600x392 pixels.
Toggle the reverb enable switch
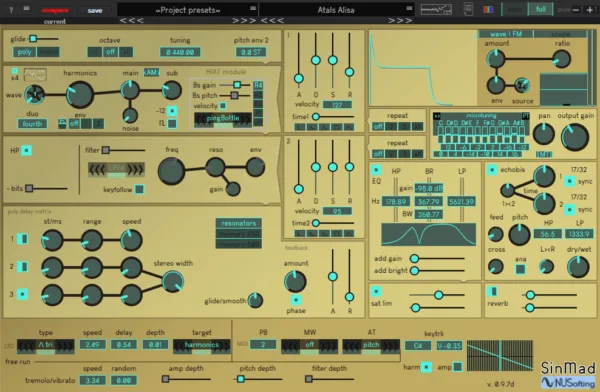coord(492,292)
